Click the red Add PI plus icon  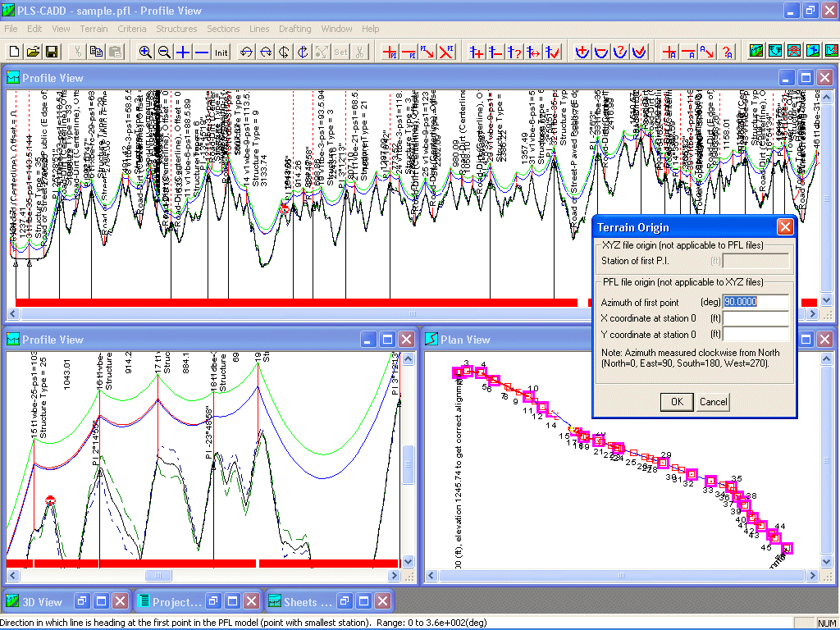[390, 52]
